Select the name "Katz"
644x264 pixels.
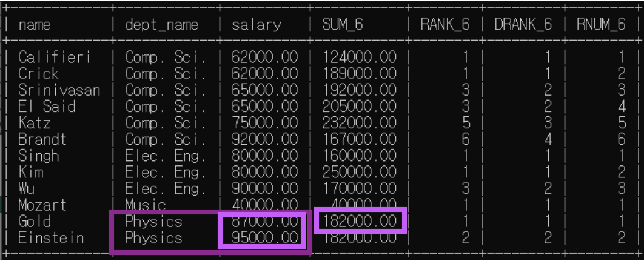35,123
